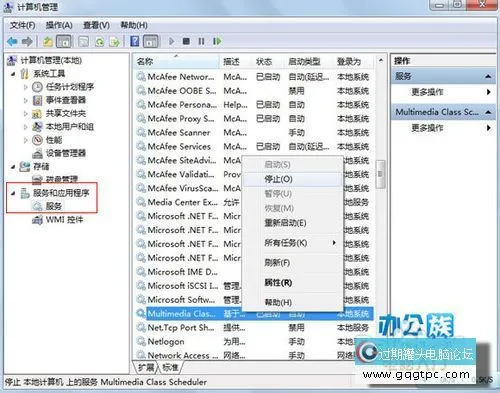The height and width of the screenshot is (393, 500).
Task: Select the Net.Tcp Port Sh... service row
Action: click(254, 328)
